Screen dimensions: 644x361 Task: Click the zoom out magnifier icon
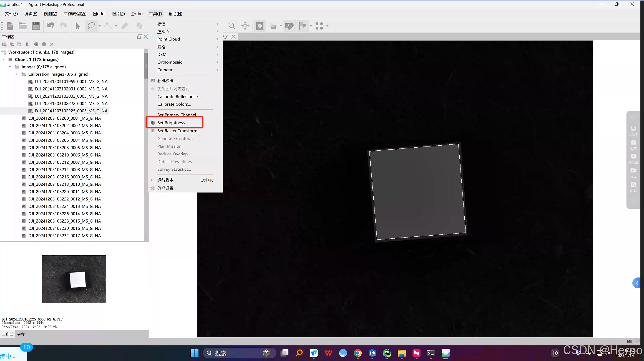(x=232, y=26)
